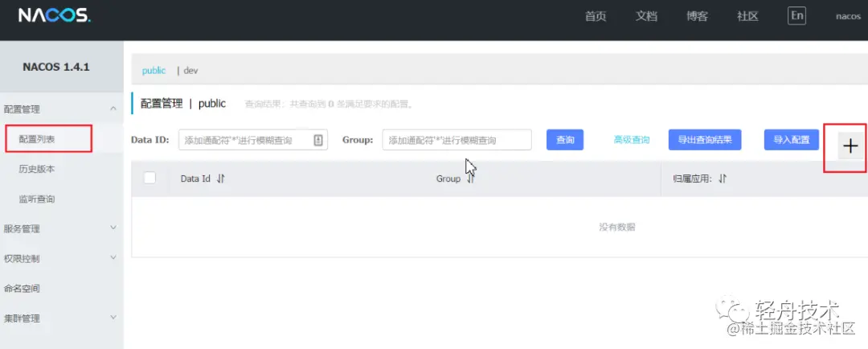The image size is (868, 349).
Task: Click the 配置管理 | public heading
Action: click(183, 104)
